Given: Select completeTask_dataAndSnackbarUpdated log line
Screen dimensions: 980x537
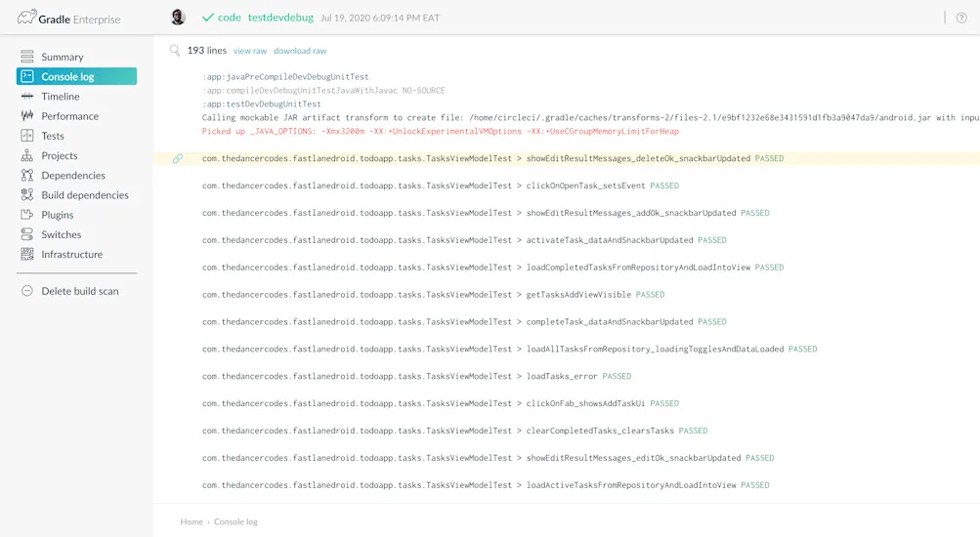Looking at the screenshot, I should pos(464,321).
